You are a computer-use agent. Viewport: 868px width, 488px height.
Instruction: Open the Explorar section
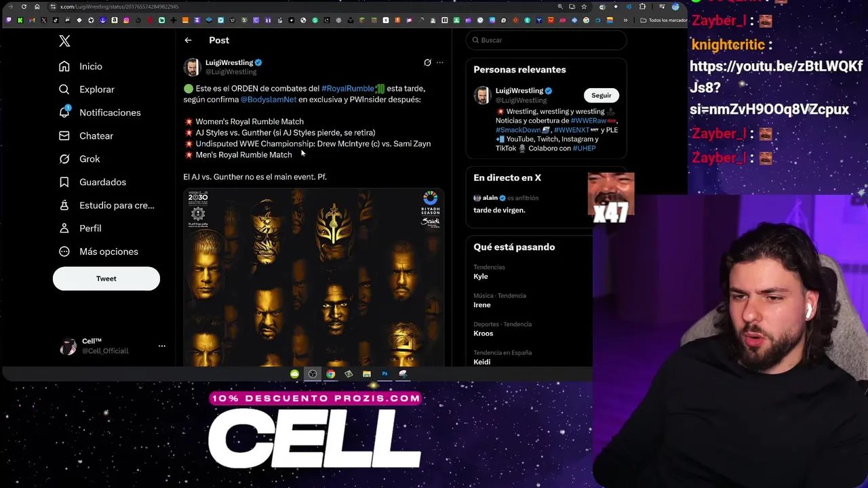tap(87, 89)
